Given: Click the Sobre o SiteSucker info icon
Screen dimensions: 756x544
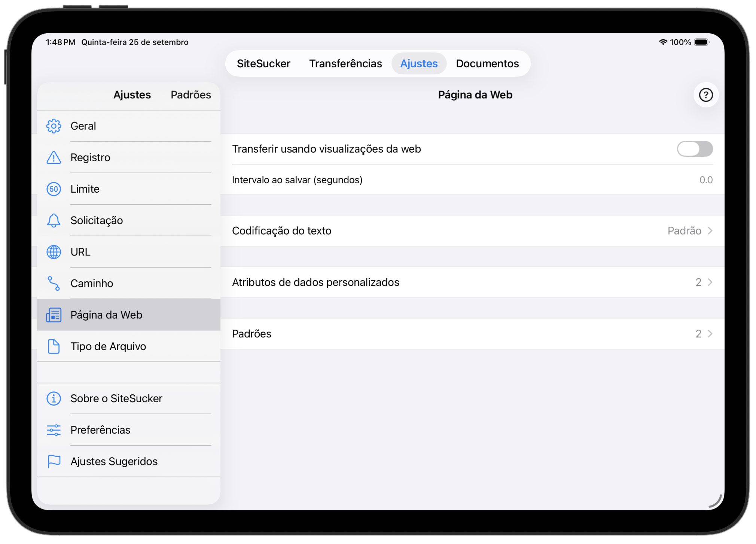Looking at the screenshot, I should point(54,398).
